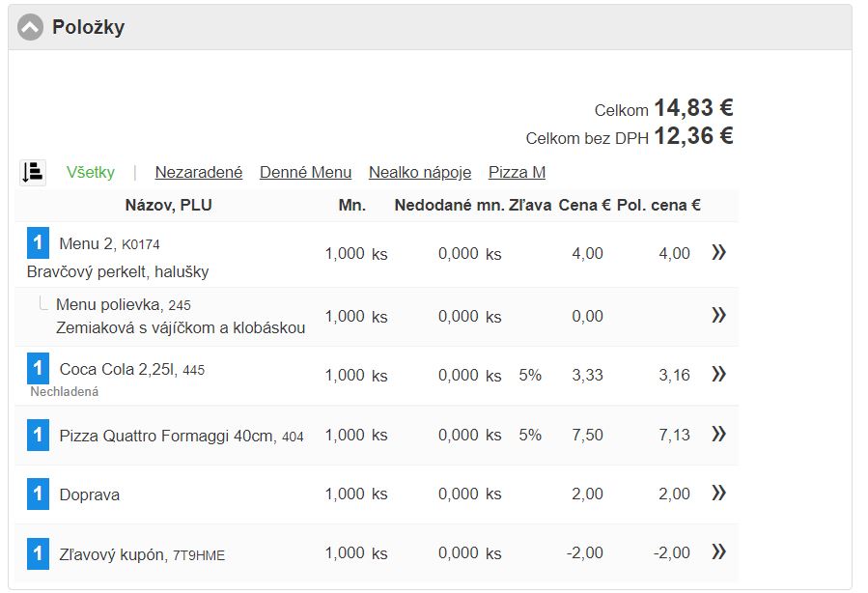Switch to the Nezaradené category

pyautogui.click(x=198, y=173)
